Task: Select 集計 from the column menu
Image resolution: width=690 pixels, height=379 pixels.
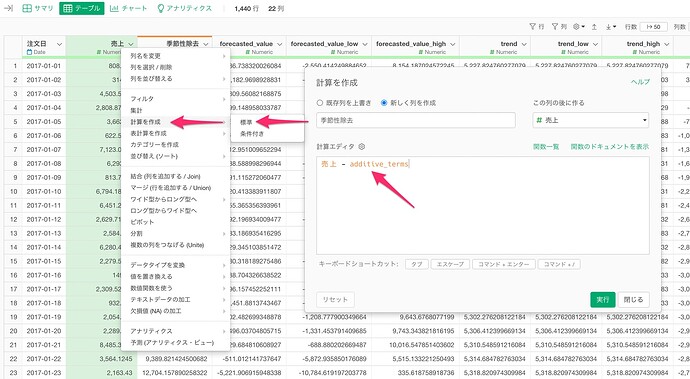Action: 175,110
